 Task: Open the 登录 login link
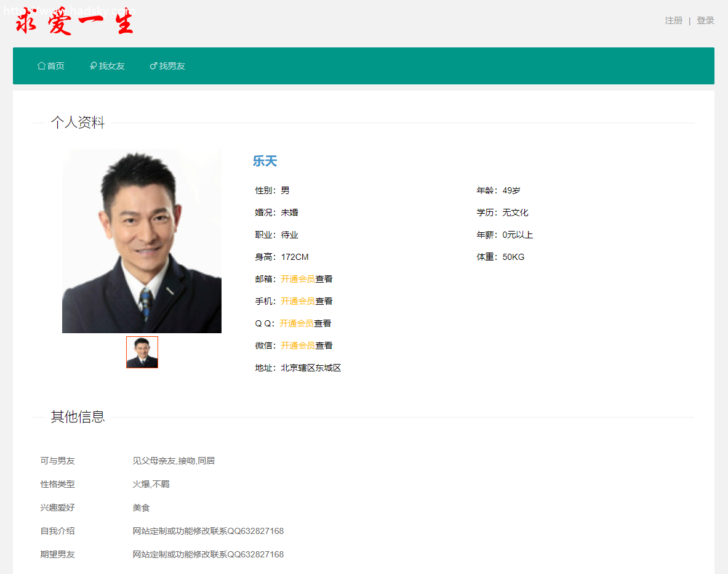pos(705,20)
